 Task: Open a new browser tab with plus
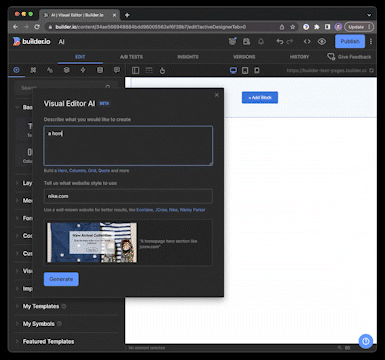(127, 15)
